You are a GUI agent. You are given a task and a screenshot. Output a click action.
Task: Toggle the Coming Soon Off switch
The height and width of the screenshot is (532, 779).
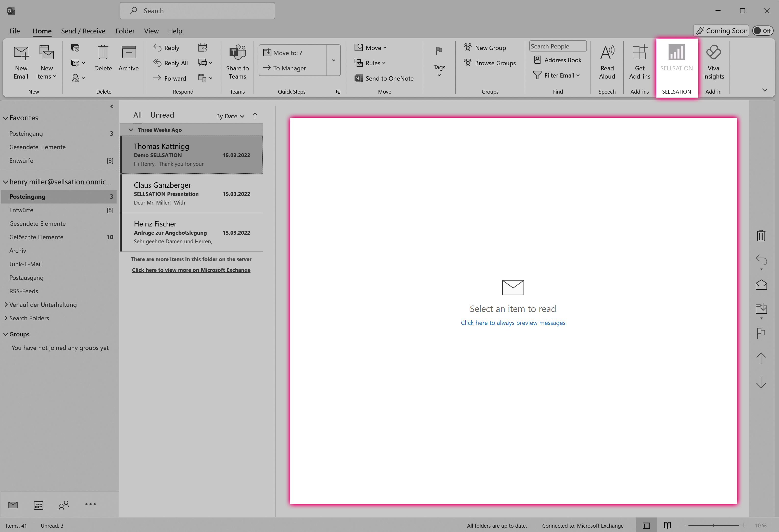pyautogui.click(x=762, y=31)
